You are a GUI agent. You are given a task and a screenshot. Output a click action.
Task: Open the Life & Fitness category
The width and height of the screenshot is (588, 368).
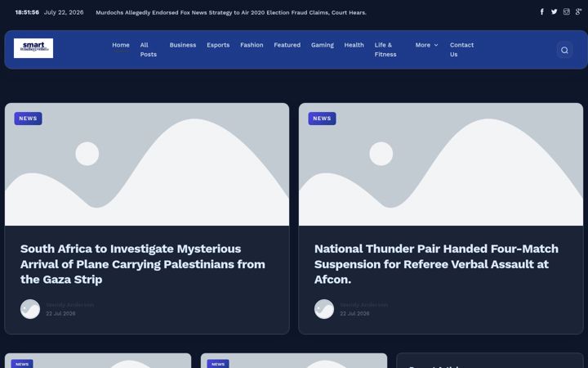point(385,50)
